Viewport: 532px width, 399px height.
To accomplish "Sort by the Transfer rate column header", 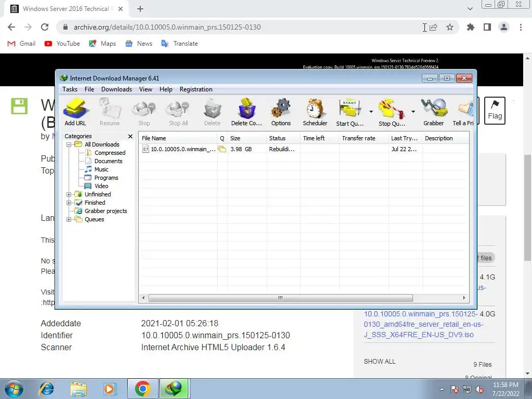I will click(x=364, y=138).
